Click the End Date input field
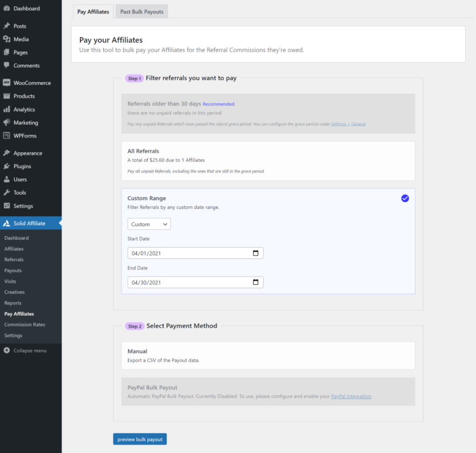 [195, 282]
